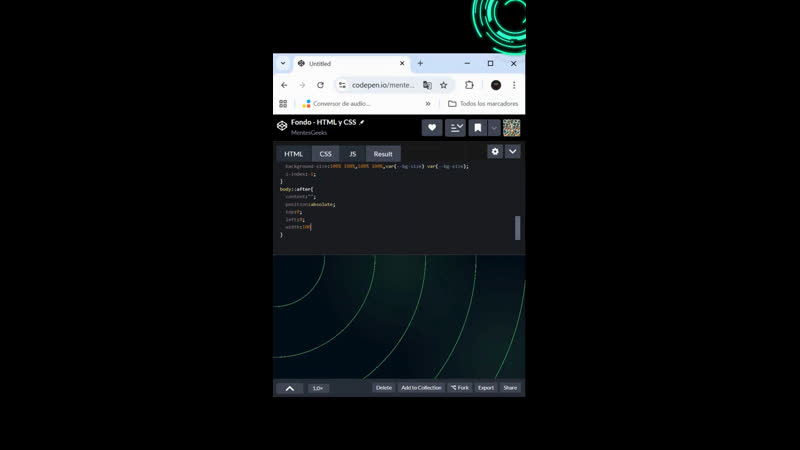The width and height of the screenshot is (800, 450).
Task: Open the change view layout menu
Action: (455, 128)
